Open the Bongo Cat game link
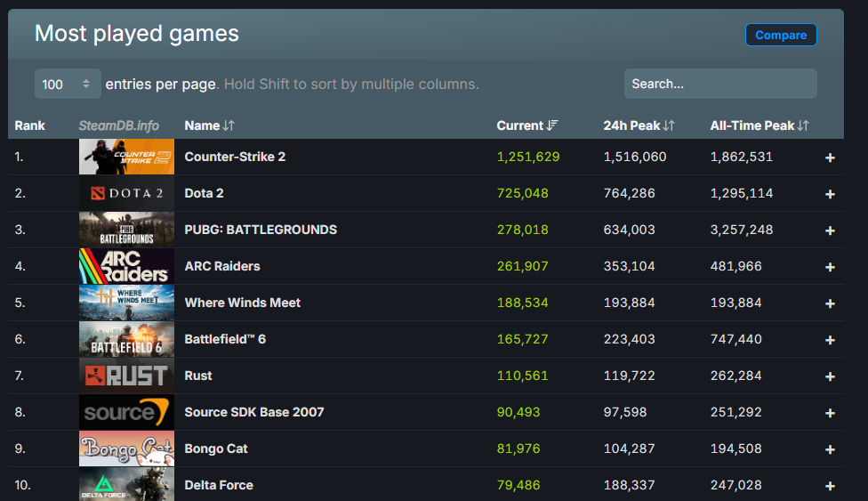 (216, 448)
